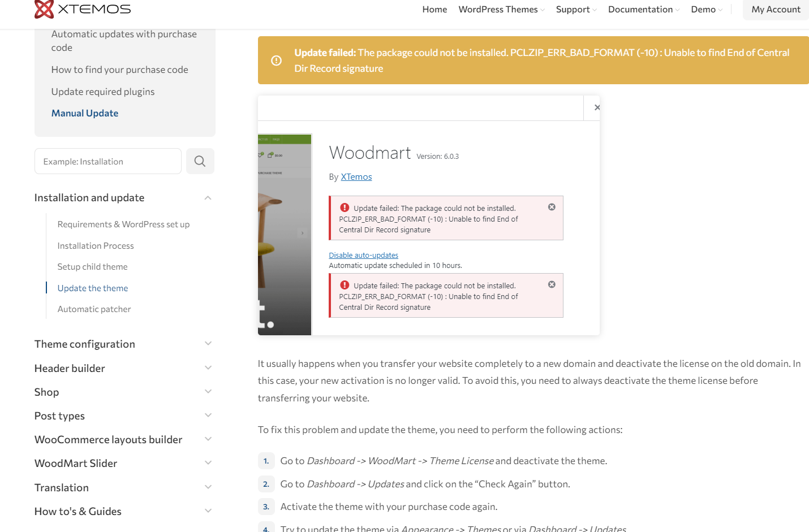Viewport: 809px width, 532px height.
Task: Click the Version: 6.0.3 text
Action: coord(437,157)
